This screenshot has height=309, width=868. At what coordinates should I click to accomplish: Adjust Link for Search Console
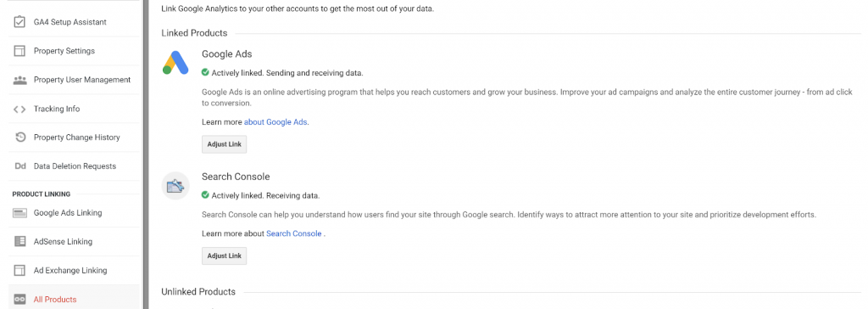(x=224, y=256)
